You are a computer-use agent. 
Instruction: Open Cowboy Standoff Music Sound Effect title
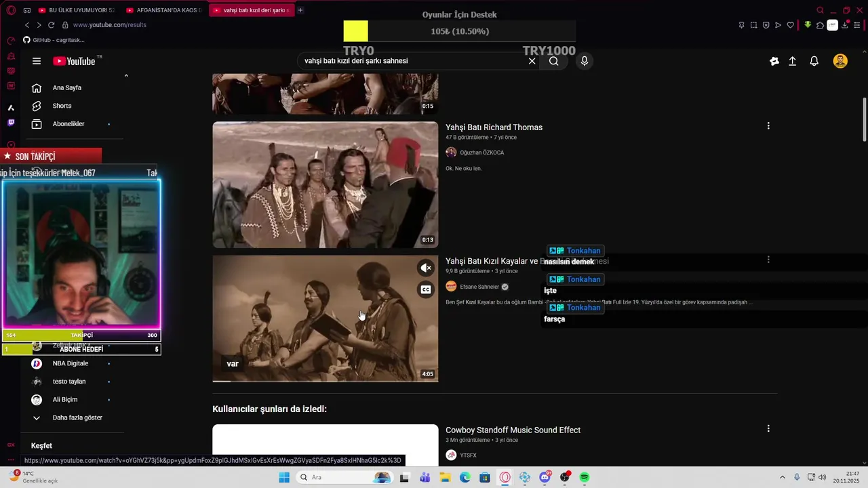[x=513, y=430]
